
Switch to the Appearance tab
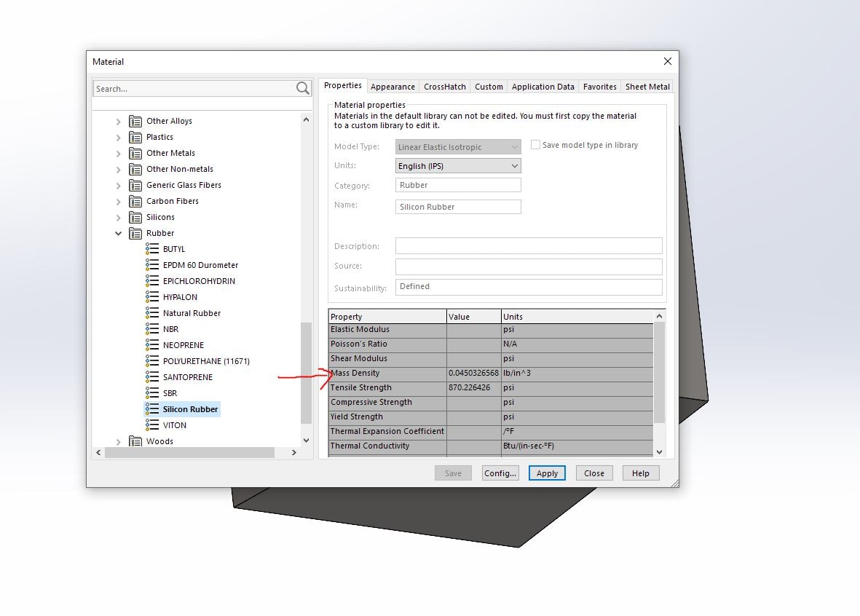392,87
